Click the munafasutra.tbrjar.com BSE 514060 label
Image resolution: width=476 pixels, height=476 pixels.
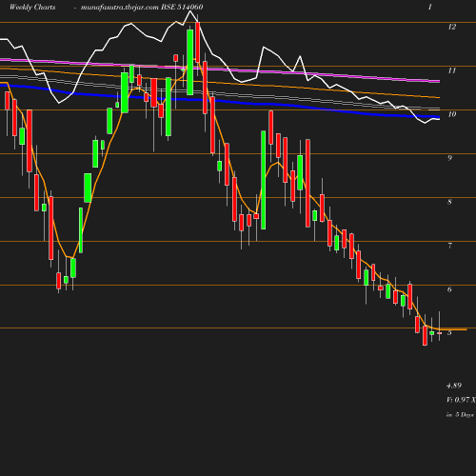tap(142, 8)
